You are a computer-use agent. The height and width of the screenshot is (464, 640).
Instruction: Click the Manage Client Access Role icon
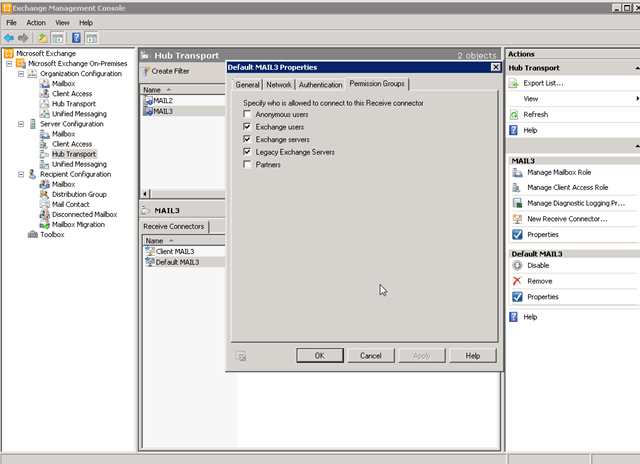pos(517,188)
